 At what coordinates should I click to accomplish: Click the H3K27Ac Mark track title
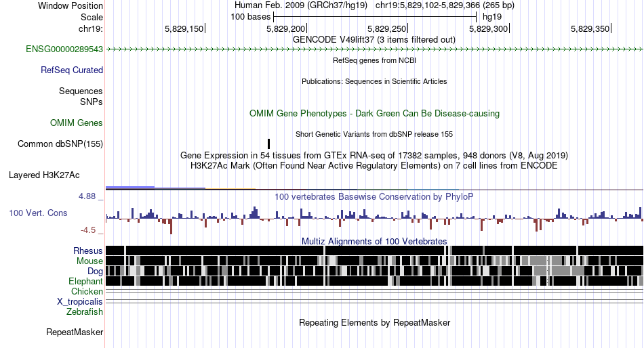click(x=374, y=166)
